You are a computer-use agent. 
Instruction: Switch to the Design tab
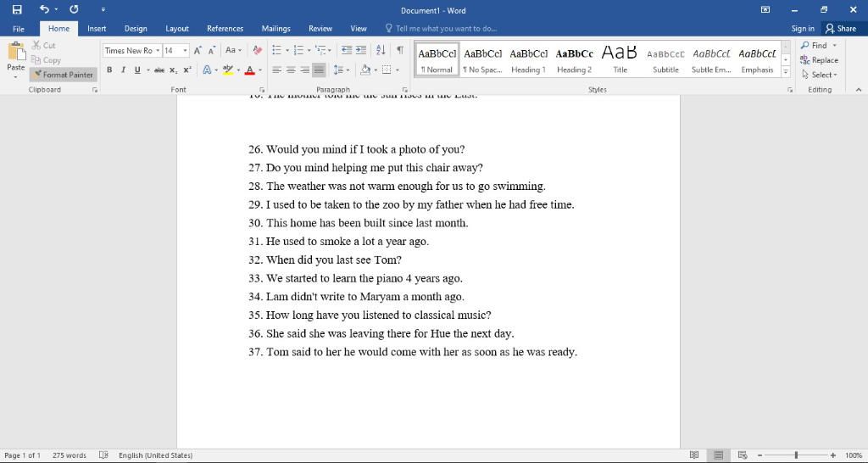(x=136, y=29)
